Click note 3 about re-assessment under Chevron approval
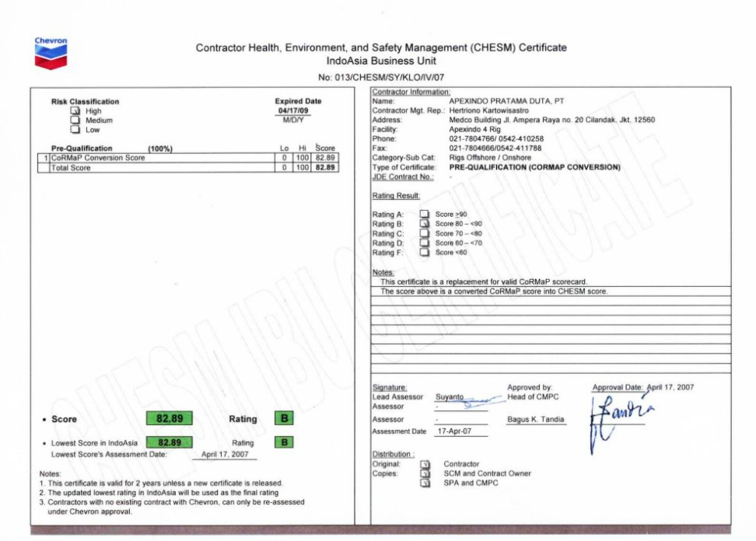Viewport: 756px width, 541px height. pos(172,507)
